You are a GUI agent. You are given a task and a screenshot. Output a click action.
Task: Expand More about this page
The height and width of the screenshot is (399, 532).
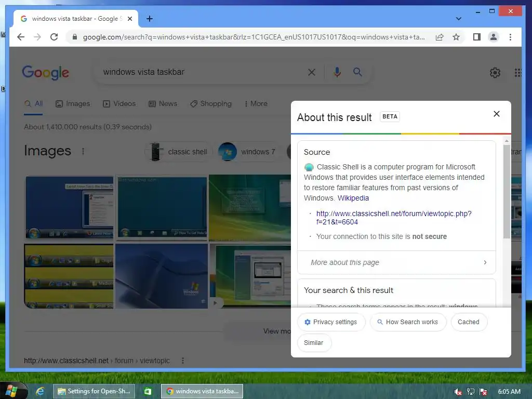[396, 262]
